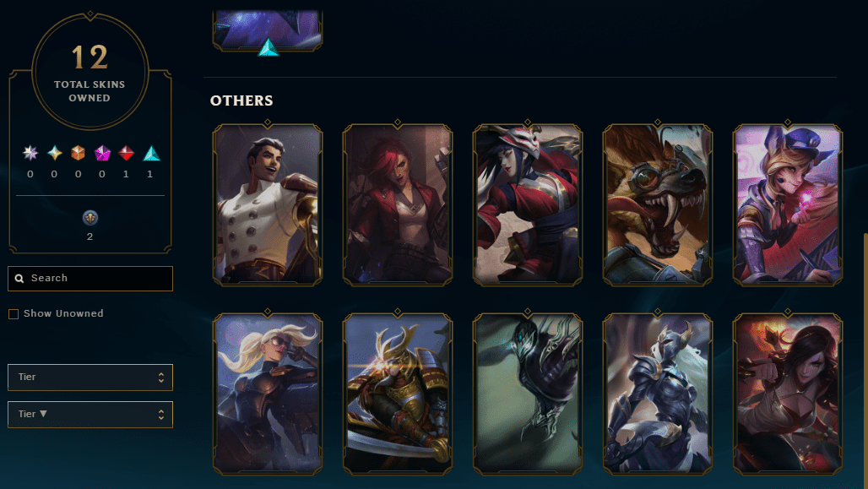Select the blonde fox-eared skin card
The width and height of the screenshot is (868, 489).
tap(788, 204)
